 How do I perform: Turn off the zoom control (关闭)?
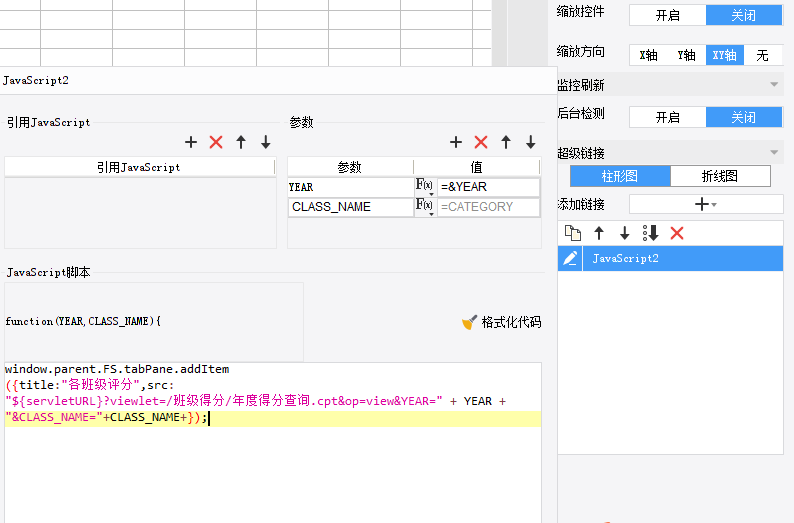pyautogui.click(x=744, y=15)
